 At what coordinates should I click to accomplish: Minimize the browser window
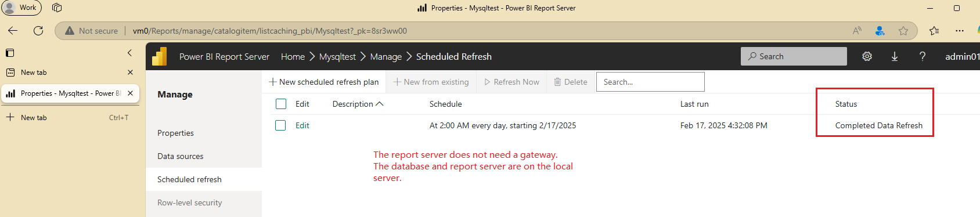[x=930, y=8]
